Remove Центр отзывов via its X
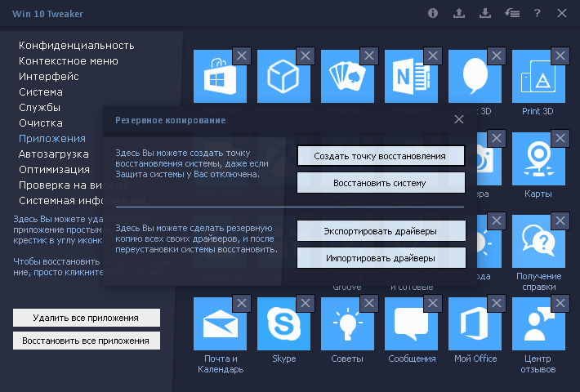 560,303
